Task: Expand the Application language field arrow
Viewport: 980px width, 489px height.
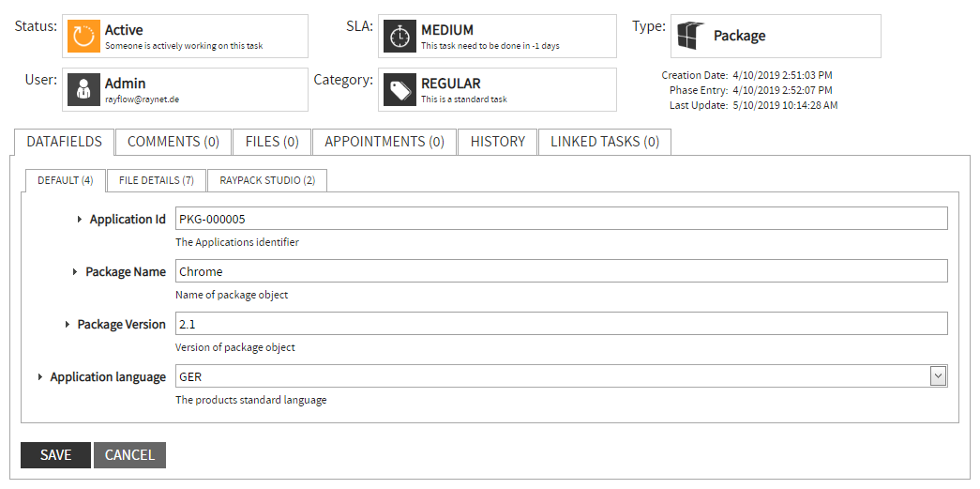Action: [40, 377]
